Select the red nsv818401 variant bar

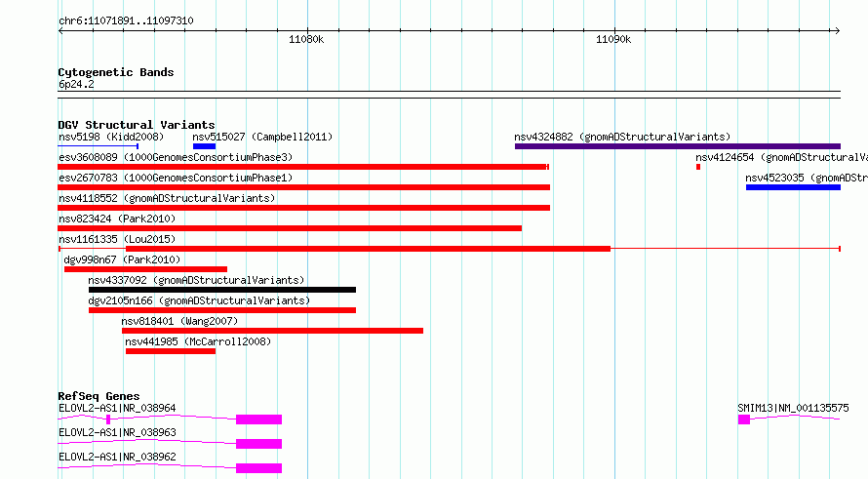coord(272,331)
